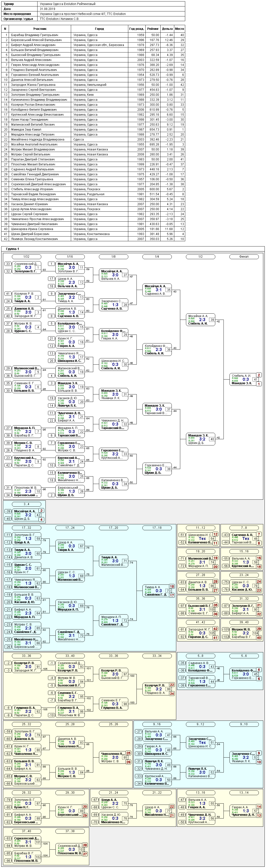Click the 'Год рожд.' column header

pos(137,29)
